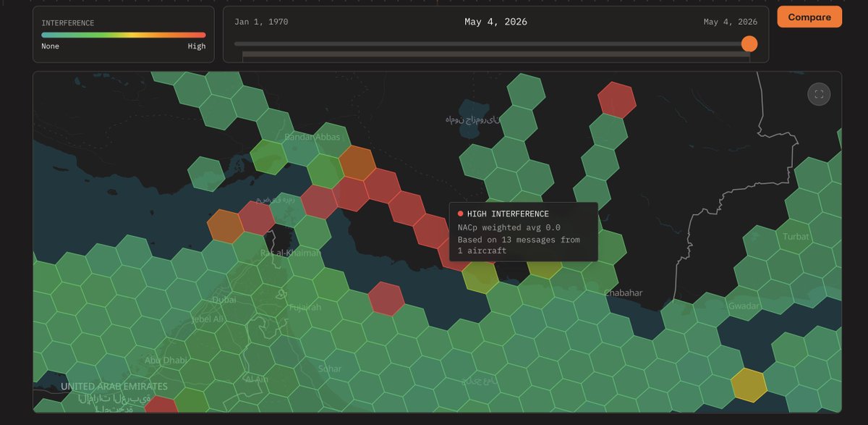The image size is (868, 425).
Task: Click the isolated red hexagon right of Fujairah
Action: [x=386, y=299]
